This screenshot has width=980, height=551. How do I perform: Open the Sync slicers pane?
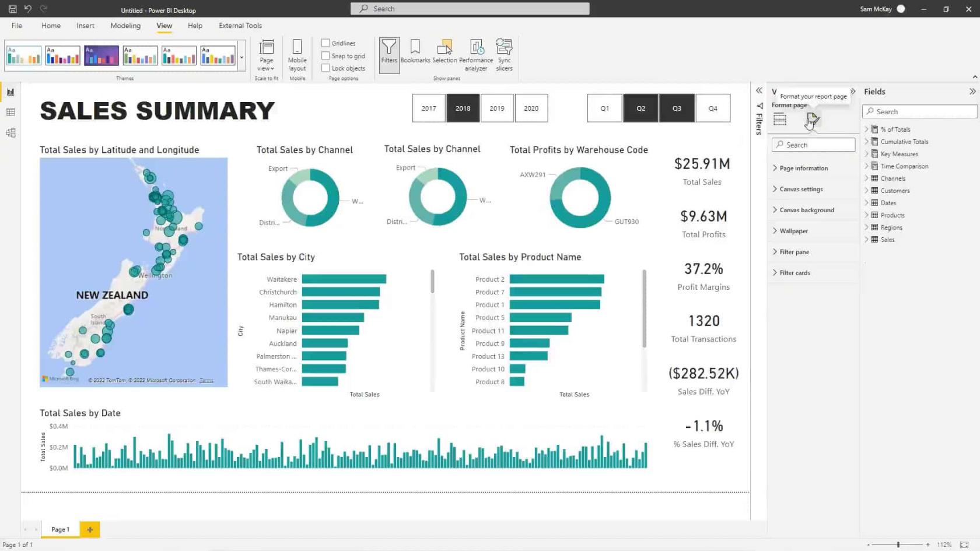[504, 55]
